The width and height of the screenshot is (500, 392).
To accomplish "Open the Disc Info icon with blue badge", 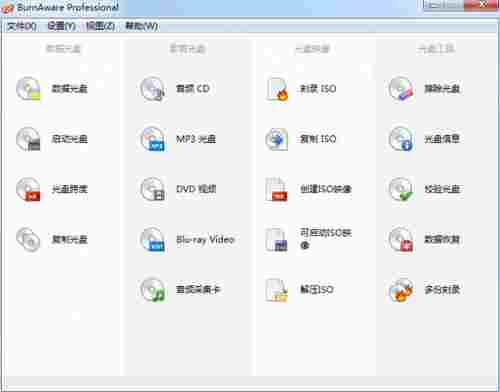I will pyautogui.click(x=401, y=139).
